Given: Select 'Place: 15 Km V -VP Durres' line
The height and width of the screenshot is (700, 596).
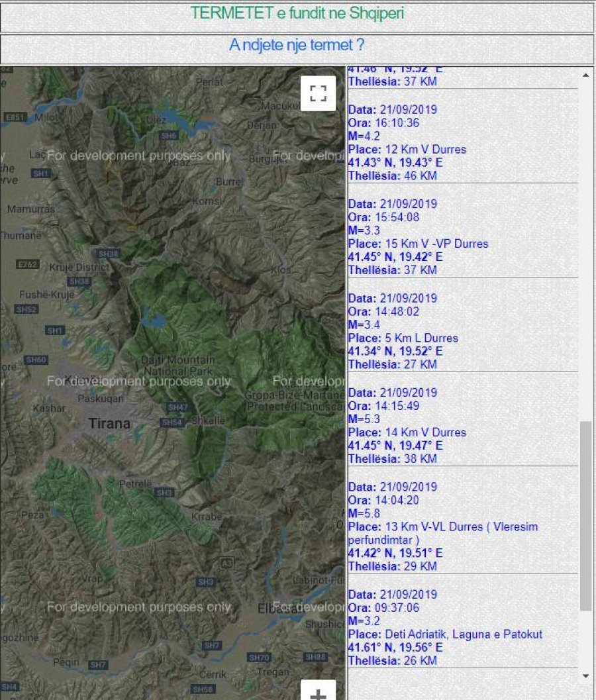Looking at the screenshot, I should pyautogui.click(x=419, y=244).
